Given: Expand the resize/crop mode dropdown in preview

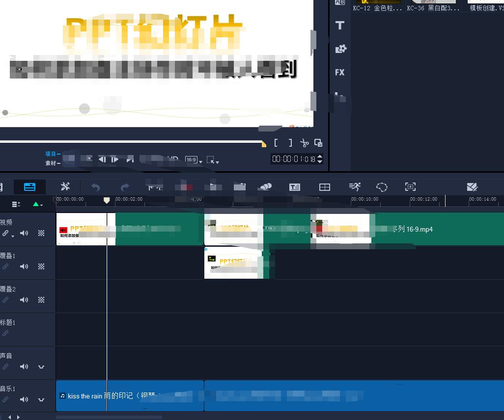Looking at the screenshot, I should click(x=213, y=159).
